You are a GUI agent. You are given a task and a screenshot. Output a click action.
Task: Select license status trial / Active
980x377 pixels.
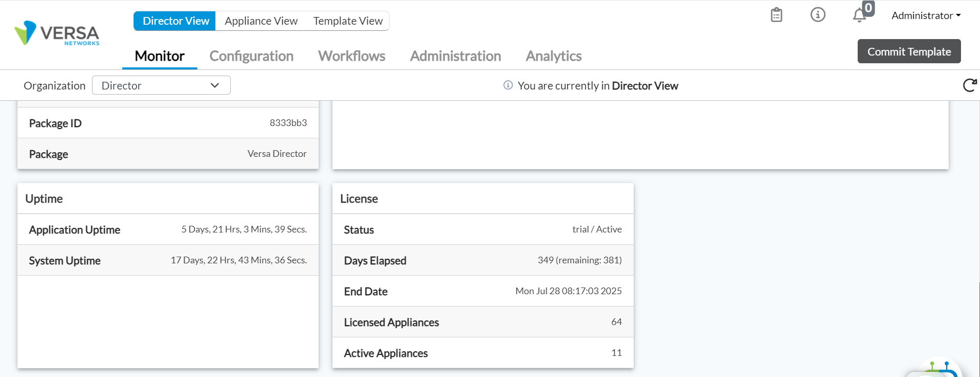[x=597, y=229]
